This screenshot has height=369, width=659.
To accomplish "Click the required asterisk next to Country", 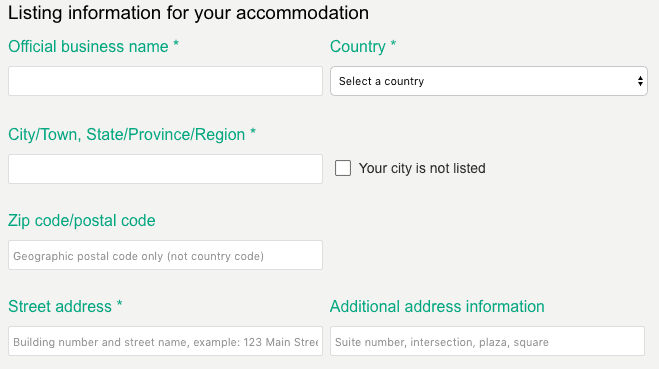I will click(x=393, y=44).
